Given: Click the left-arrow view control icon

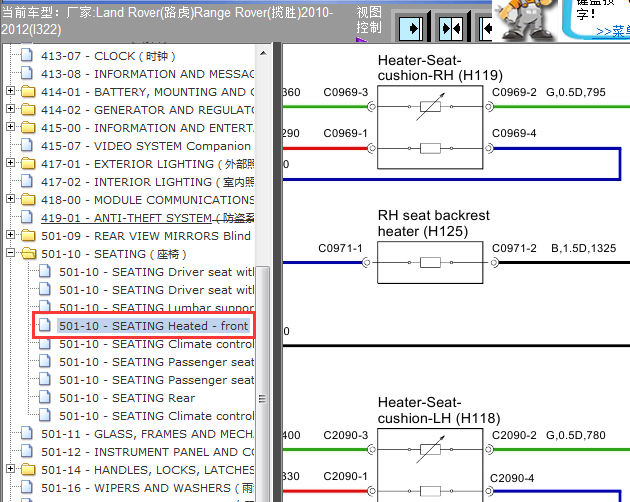Looking at the screenshot, I should pyautogui.click(x=486, y=28).
